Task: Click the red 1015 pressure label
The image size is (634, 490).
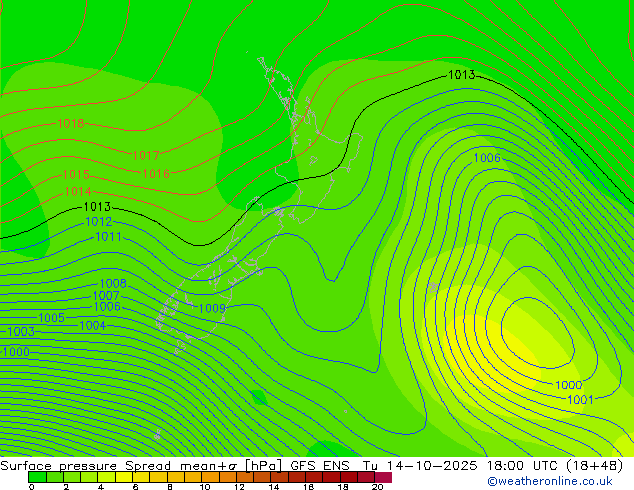Action: coord(76,175)
